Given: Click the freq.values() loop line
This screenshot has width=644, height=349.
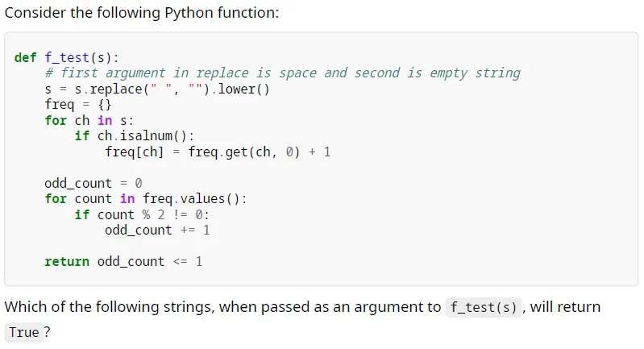Looking at the screenshot, I should (146, 199).
